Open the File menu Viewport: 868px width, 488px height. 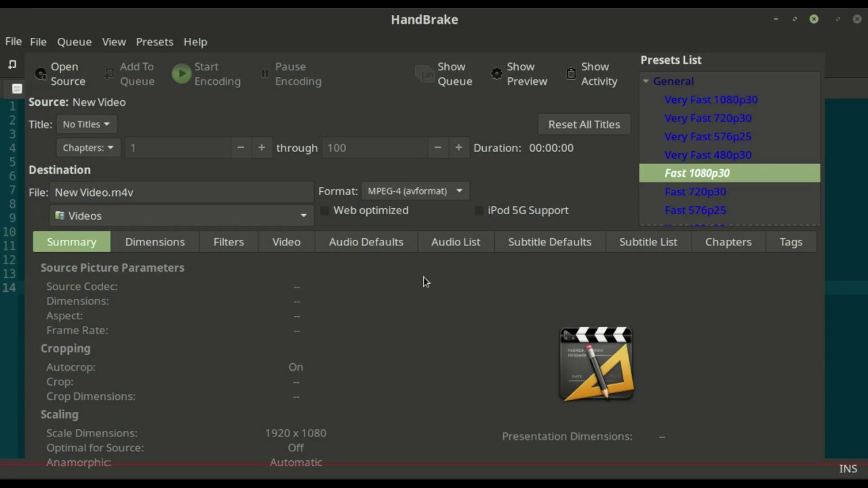[38, 42]
